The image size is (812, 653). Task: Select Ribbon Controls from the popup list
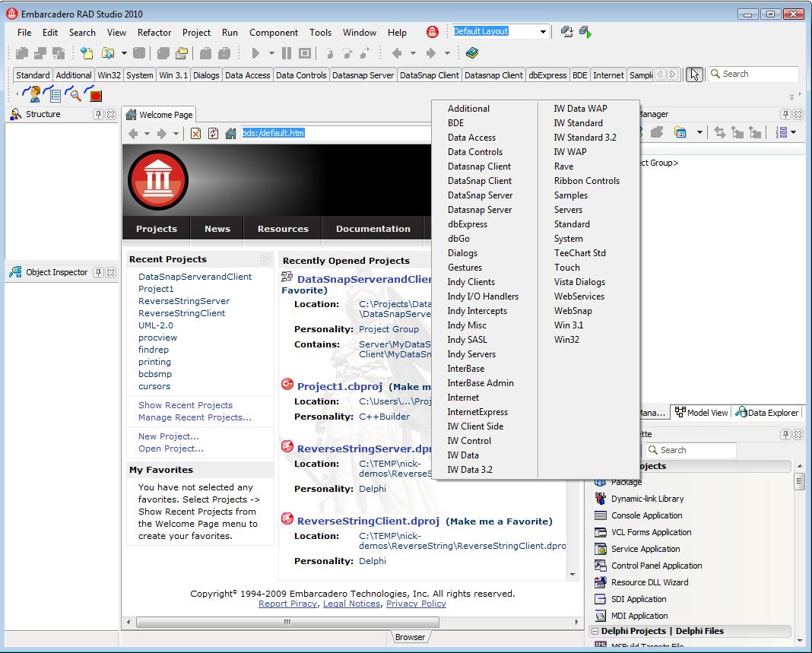tap(586, 181)
